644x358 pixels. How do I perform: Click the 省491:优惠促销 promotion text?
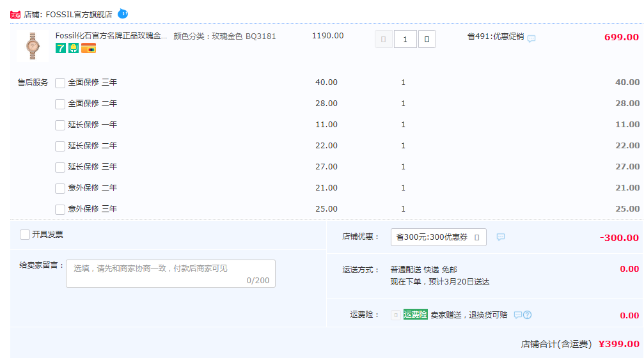(x=496, y=36)
